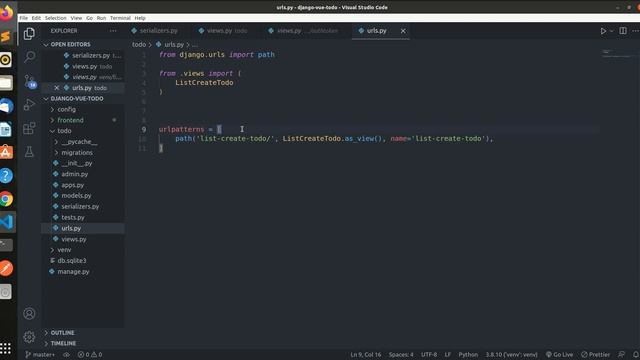Open manage.py in explorer
Screen dimensions: 640x360
click(73, 271)
